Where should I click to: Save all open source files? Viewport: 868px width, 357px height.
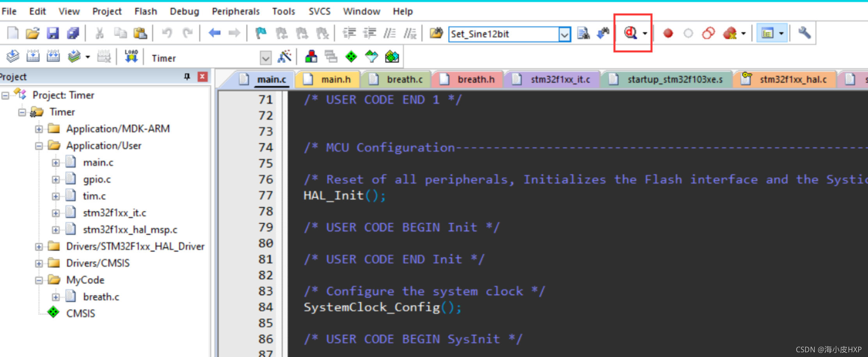pos(73,34)
